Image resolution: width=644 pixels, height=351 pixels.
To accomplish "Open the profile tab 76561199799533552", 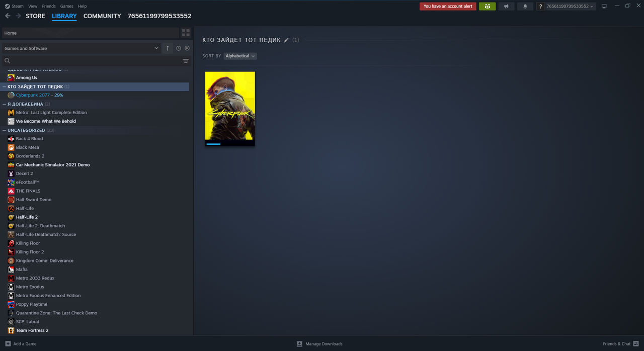I will click(x=159, y=16).
